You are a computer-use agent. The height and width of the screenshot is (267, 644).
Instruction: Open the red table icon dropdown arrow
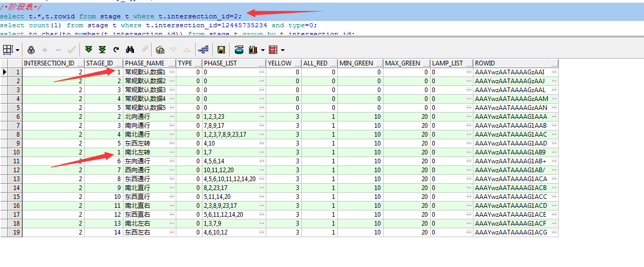(283, 50)
